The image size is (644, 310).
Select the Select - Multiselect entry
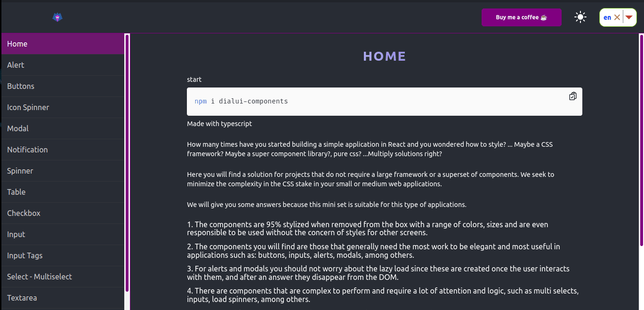click(x=63, y=277)
